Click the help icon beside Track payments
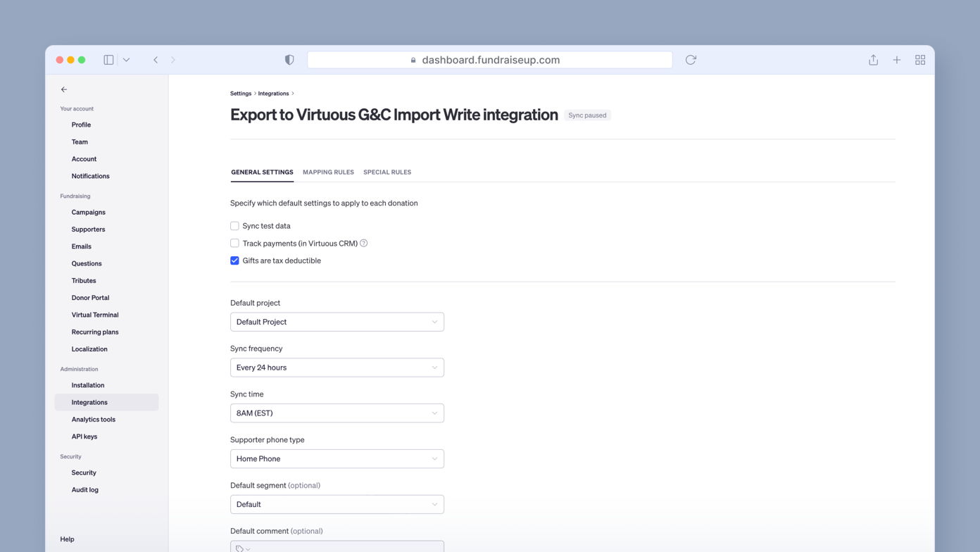 pos(364,244)
